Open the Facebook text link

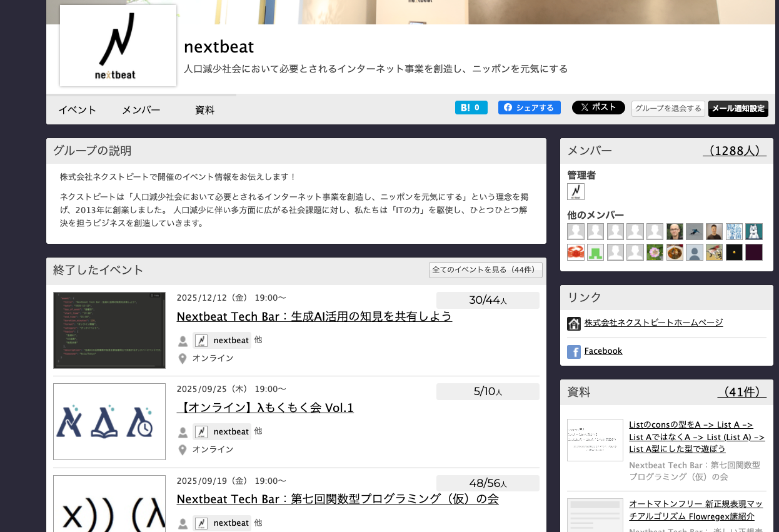603,351
